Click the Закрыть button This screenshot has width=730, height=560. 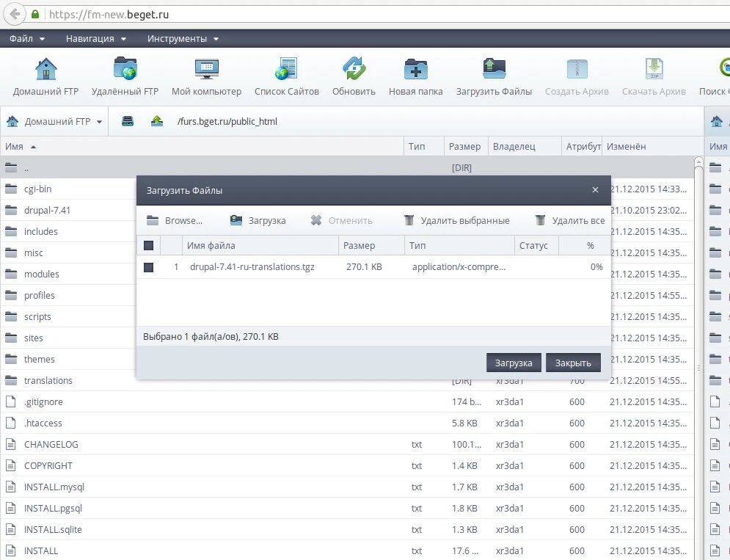coord(573,363)
